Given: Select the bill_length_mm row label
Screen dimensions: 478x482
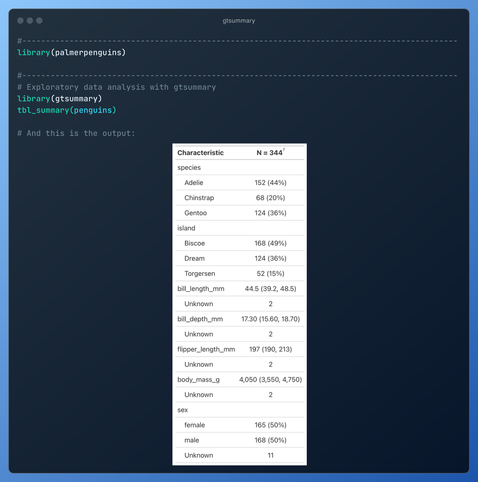Looking at the screenshot, I should point(201,289).
